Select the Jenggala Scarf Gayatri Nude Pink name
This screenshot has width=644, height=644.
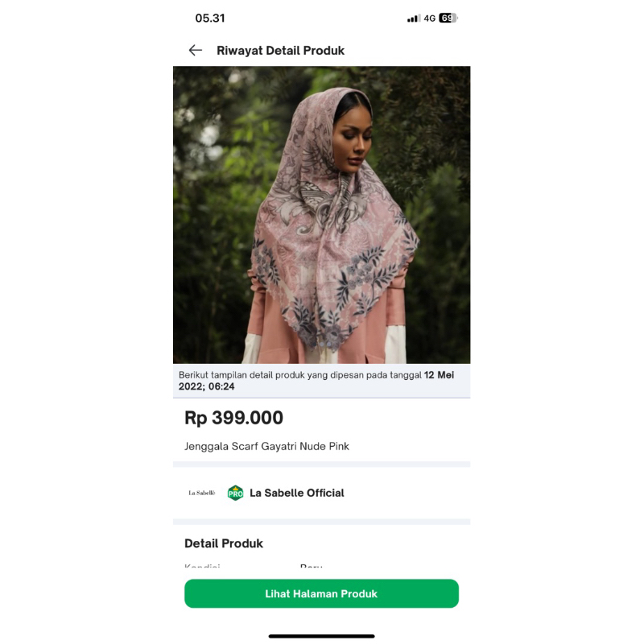pos(266,446)
